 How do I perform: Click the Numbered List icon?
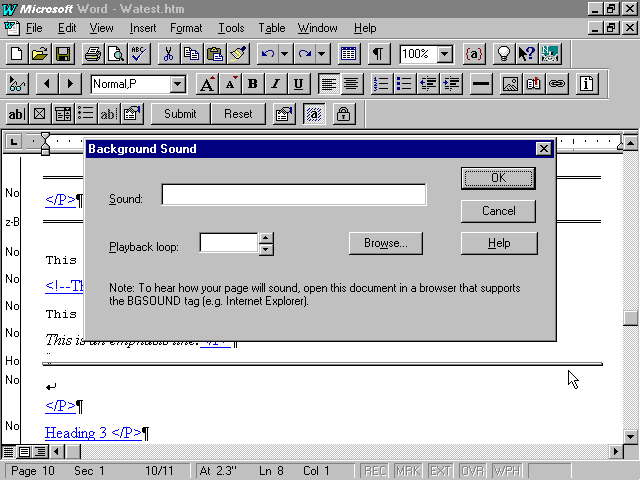coord(381,84)
